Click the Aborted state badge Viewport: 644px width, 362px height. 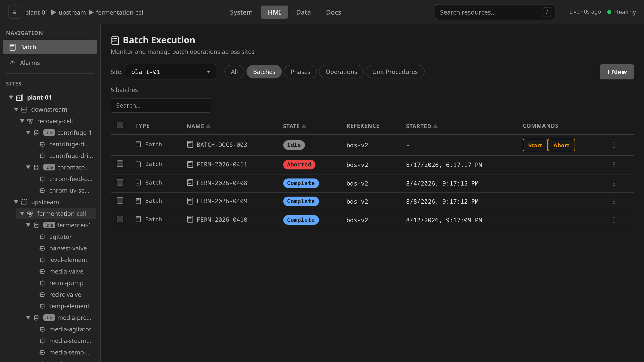point(299,165)
